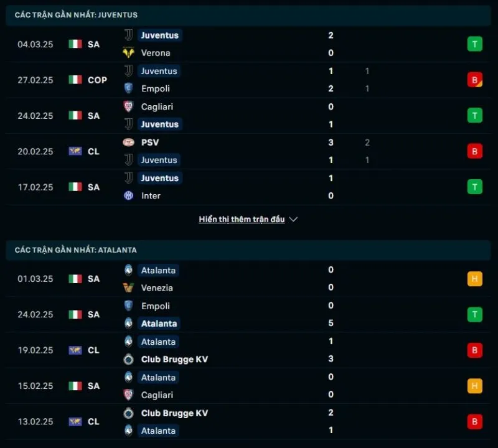Screen dimensions: 498x448
Task: Click the 'CÁC TRẬN GẦN NHẤT: ATALANTA' section header
Action: (75, 250)
